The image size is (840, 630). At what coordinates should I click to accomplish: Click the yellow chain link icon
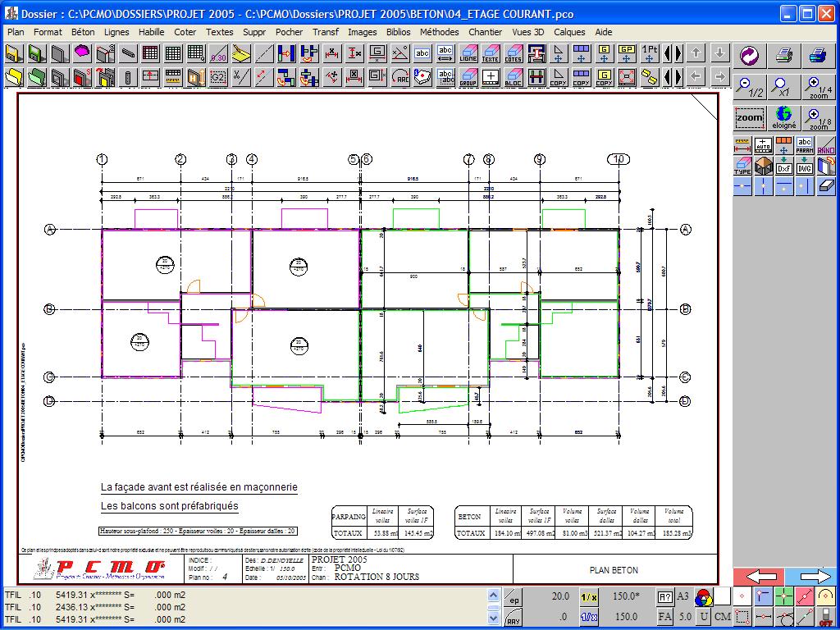[x=650, y=78]
